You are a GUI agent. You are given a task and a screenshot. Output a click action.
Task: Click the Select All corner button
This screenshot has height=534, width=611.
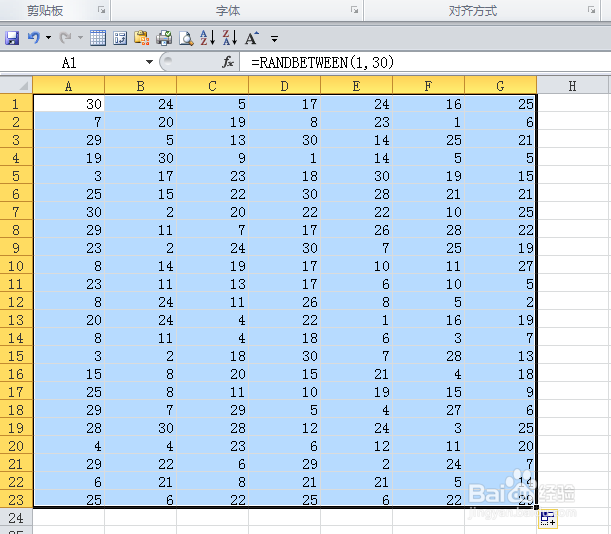pos(16,85)
